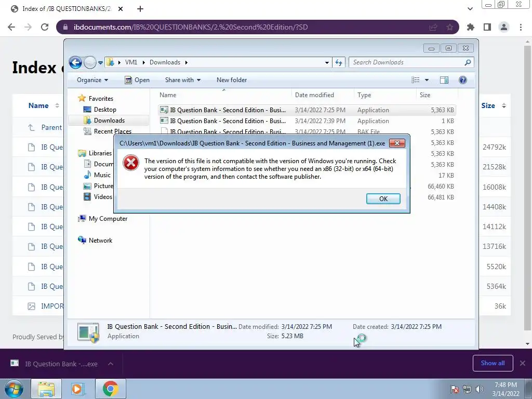Select Desktop in Favorites
The image size is (532, 399).
(x=100, y=110)
